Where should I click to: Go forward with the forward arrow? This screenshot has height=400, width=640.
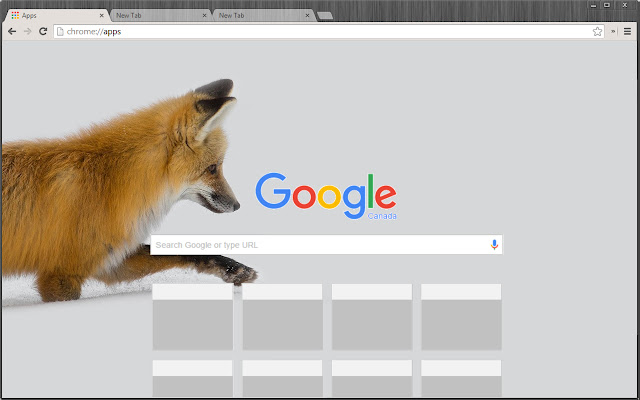[27, 31]
